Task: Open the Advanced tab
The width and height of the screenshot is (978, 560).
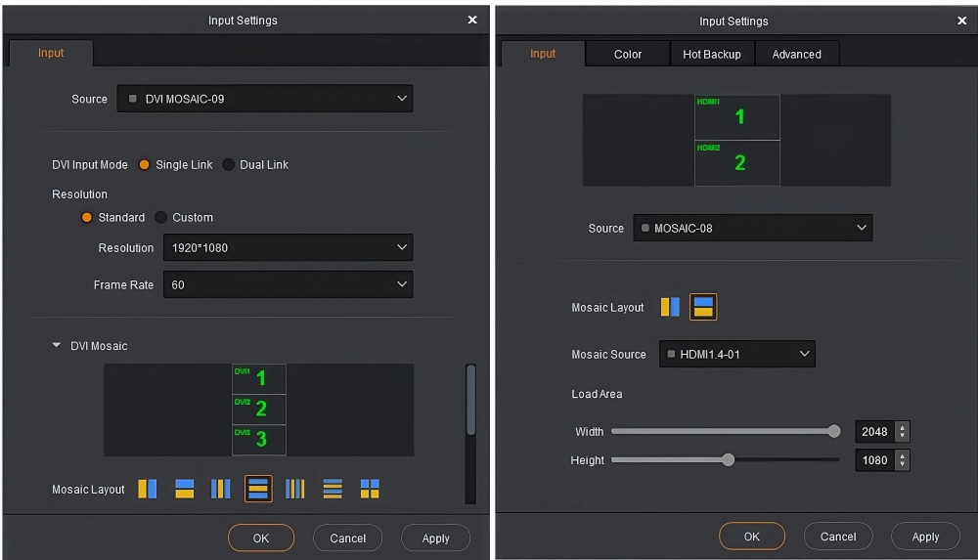Action: point(796,55)
